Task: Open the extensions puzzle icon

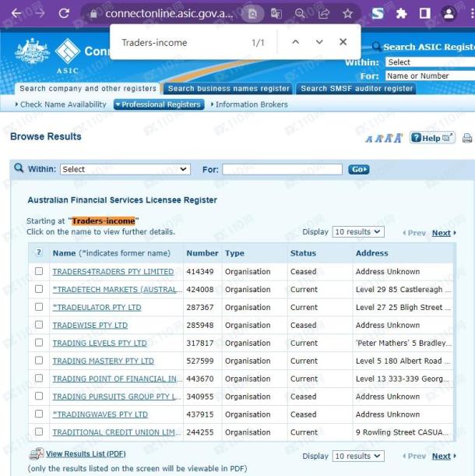Action: pyautogui.click(x=401, y=13)
